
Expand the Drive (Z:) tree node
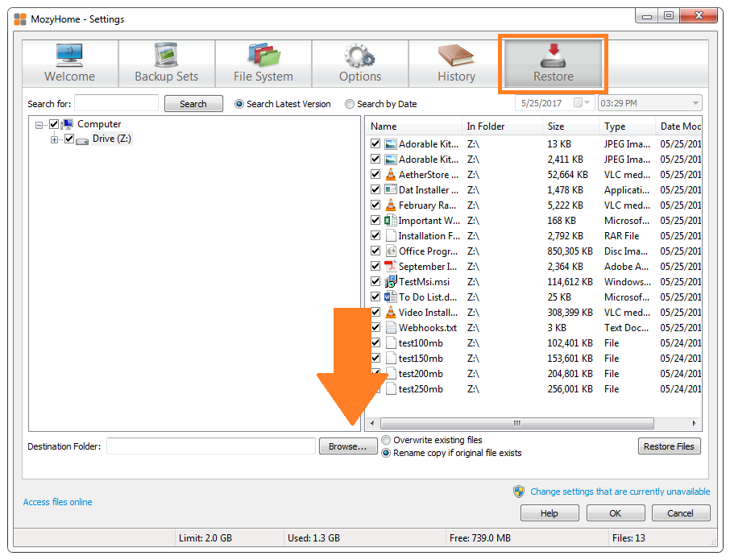coord(55,139)
